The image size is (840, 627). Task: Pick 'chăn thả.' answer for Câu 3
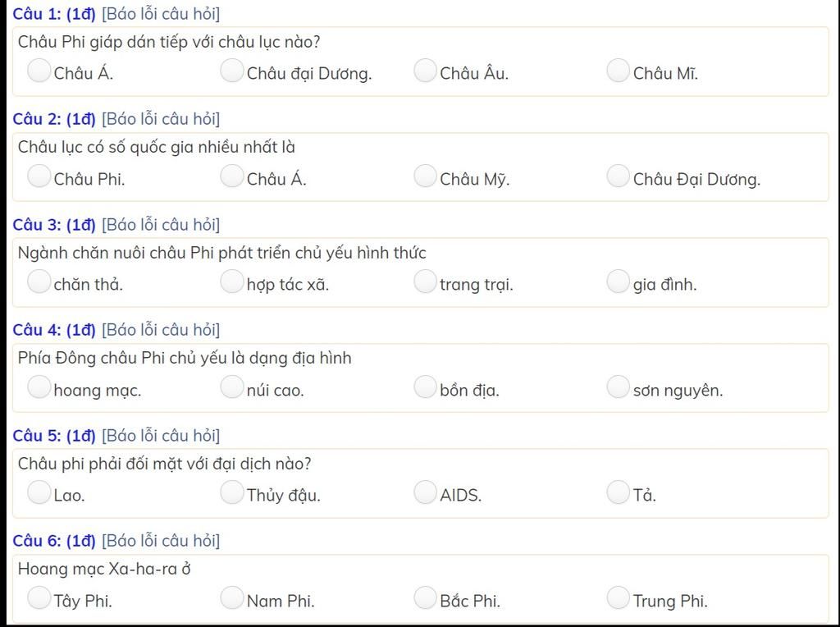point(39,281)
